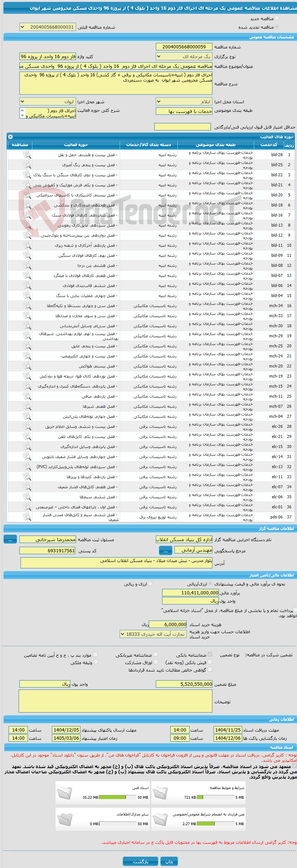297x868 pixels.
Task: Open view icon for row bld-28
Action: point(27,155)
